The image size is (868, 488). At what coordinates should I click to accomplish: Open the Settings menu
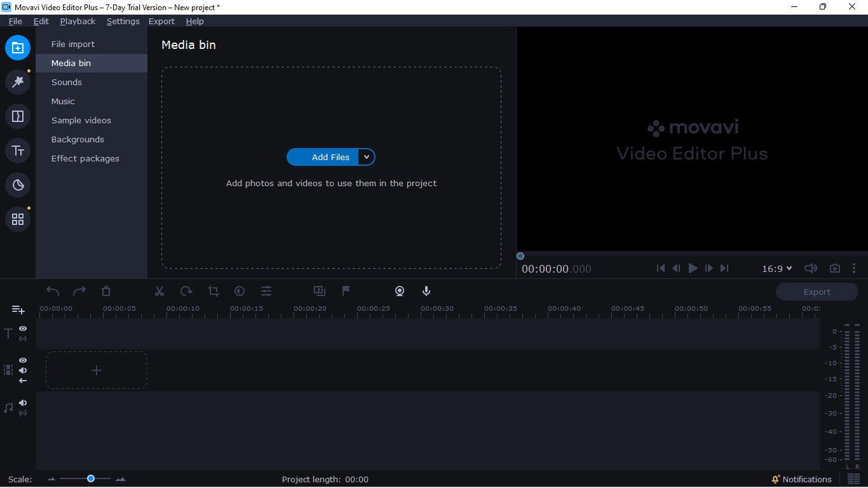pyautogui.click(x=123, y=21)
